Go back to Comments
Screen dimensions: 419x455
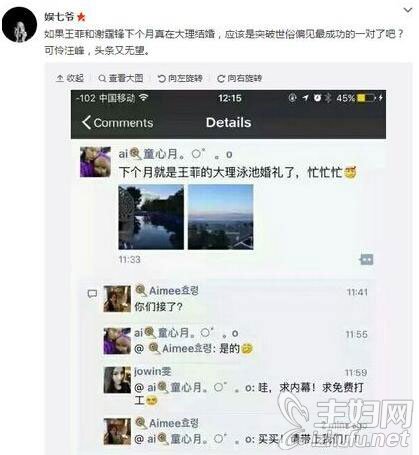point(118,122)
